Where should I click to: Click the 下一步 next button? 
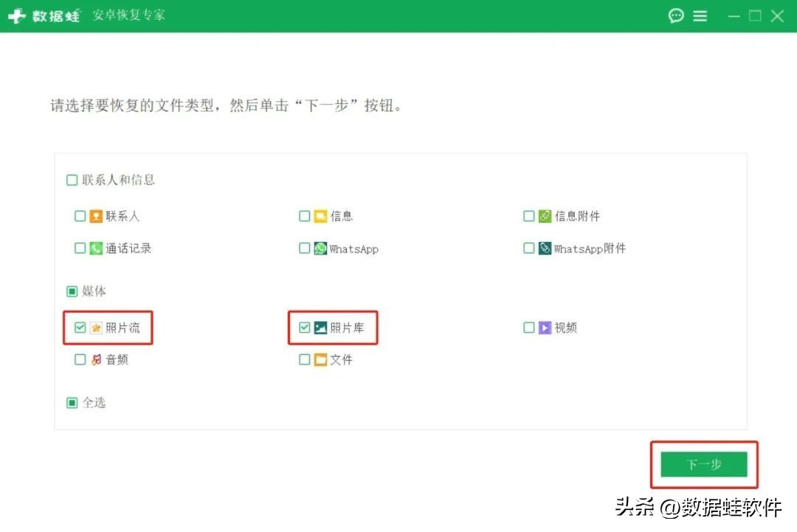pos(703,465)
